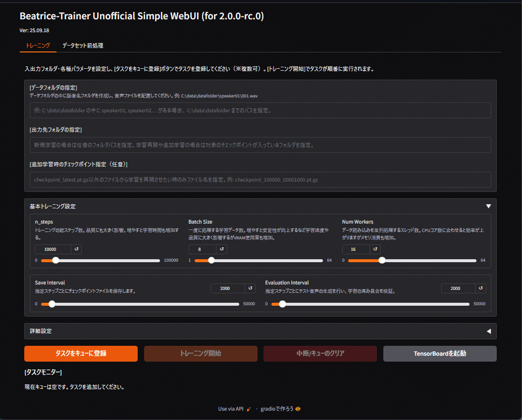
Task: Click the トレーニング開始 button
Action: tap(201, 354)
